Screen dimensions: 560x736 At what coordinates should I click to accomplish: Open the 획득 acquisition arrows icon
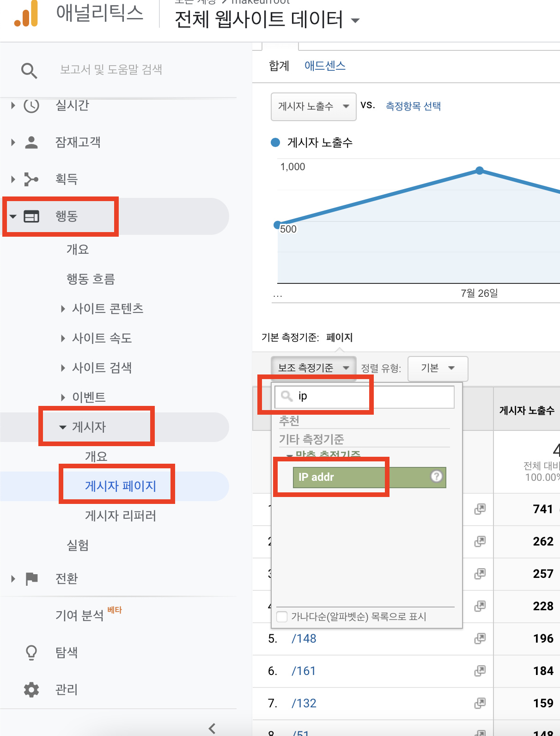point(31,179)
